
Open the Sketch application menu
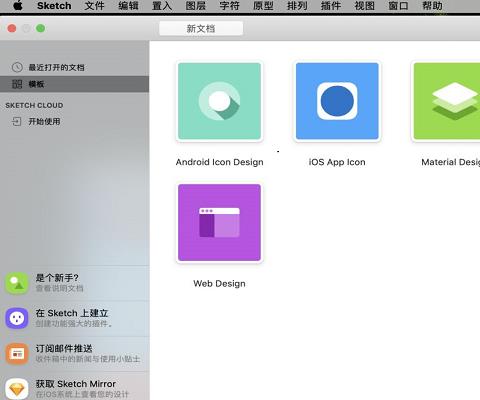(54, 6)
